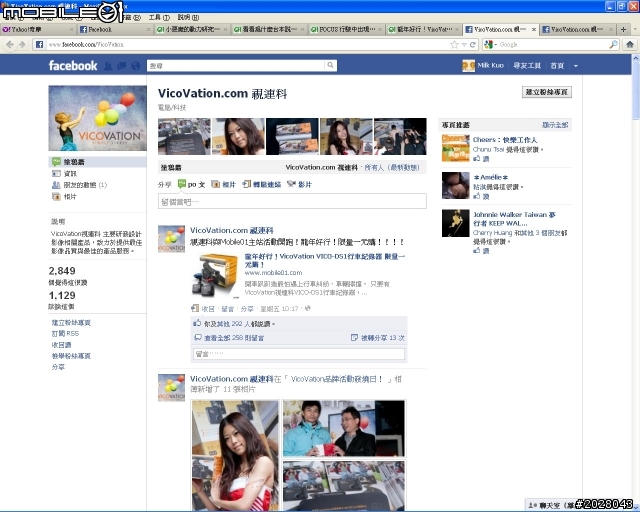Viewport: 640px width, 512px height.
Task: Open wall filter 所有人 (最新動態)
Action: pos(392,167)
